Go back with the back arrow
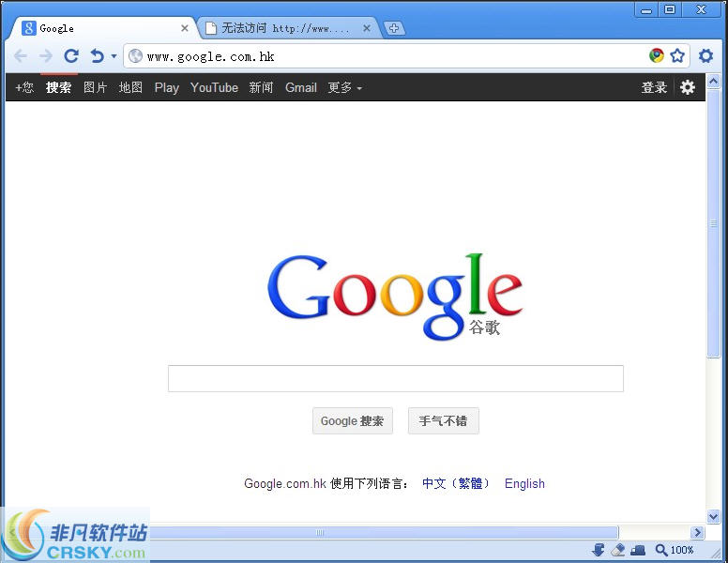The image size is (728, 563). point(21,56)
